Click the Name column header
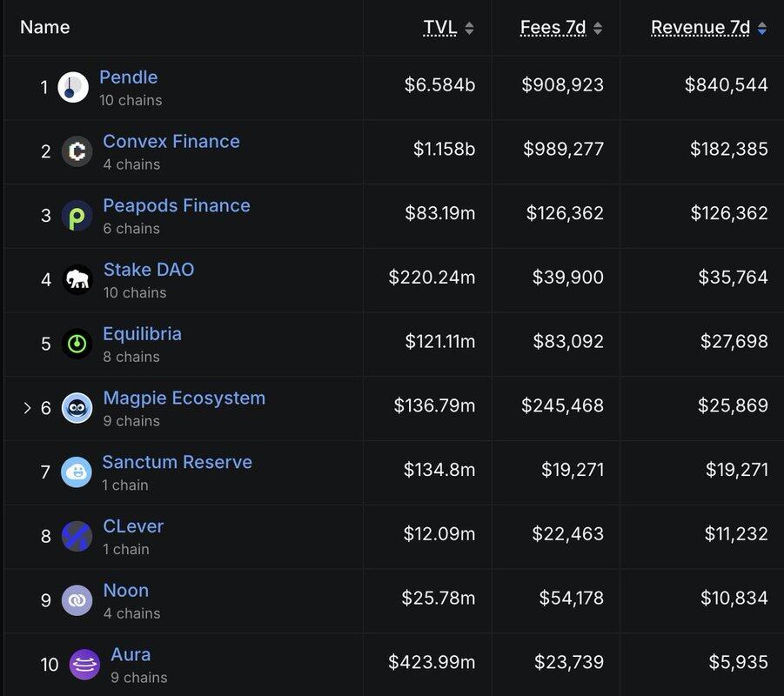The height and width of the screenshot is (696, 784). coord(44,27)
